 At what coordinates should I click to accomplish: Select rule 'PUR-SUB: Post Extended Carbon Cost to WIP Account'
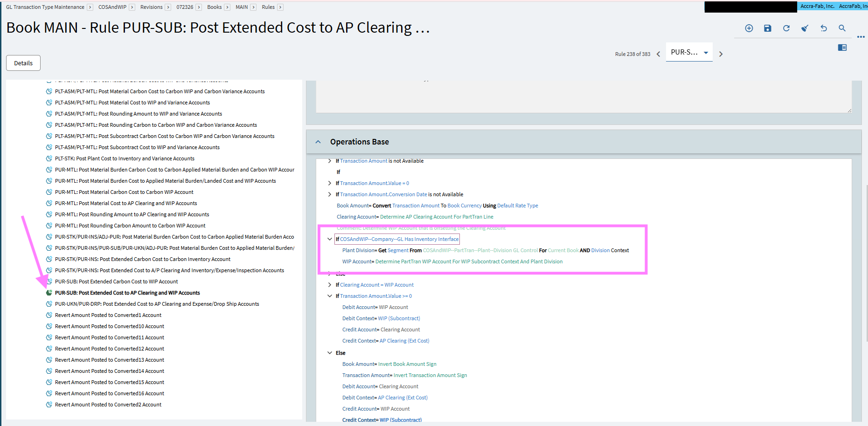tap(117, 282)
